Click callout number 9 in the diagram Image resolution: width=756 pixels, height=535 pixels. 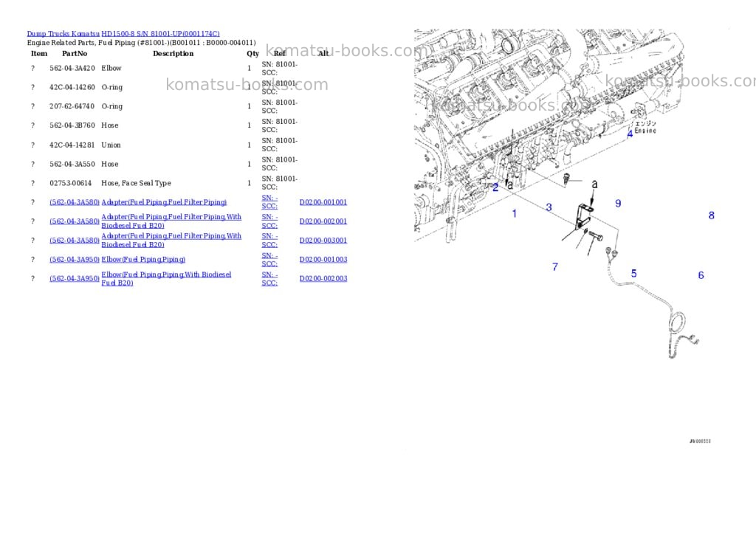click(618, 204)
